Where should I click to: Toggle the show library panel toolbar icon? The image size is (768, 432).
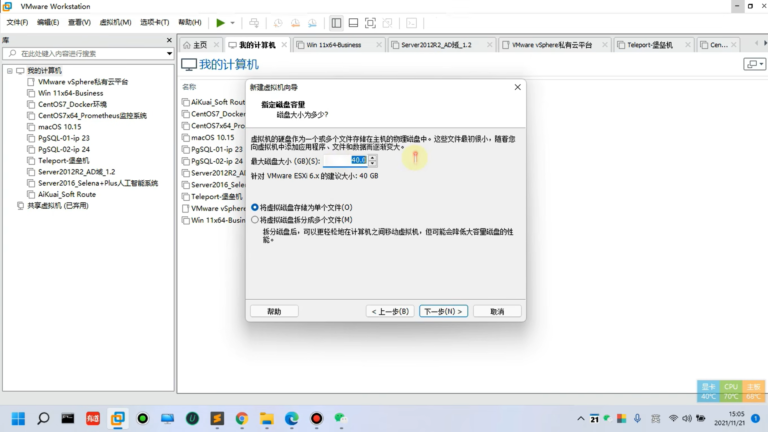pos(336,23)
